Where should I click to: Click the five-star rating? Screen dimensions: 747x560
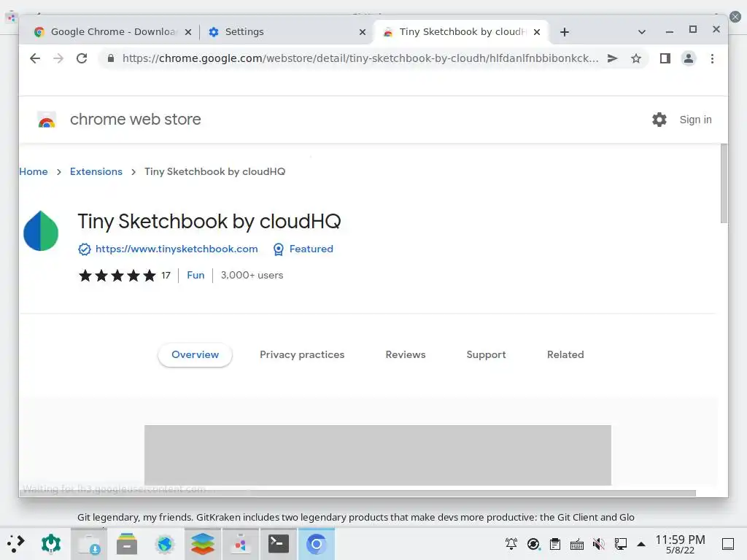point(117,275)
